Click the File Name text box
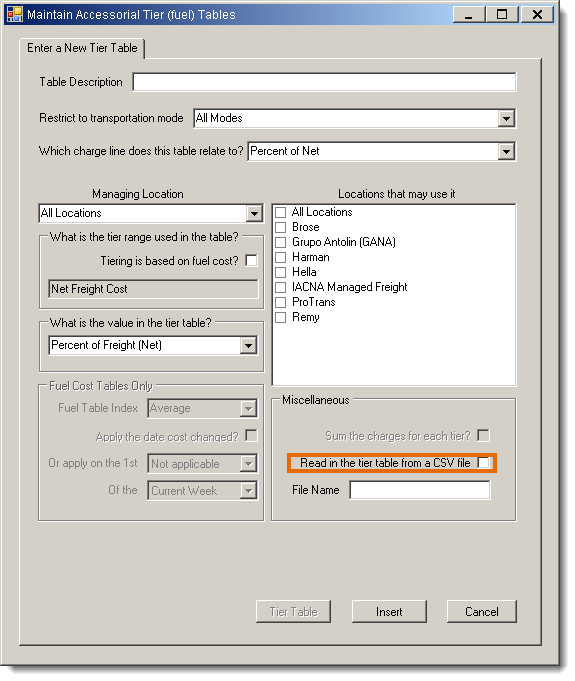The height and width of the screenshot is (681, 575). [420, 490]
